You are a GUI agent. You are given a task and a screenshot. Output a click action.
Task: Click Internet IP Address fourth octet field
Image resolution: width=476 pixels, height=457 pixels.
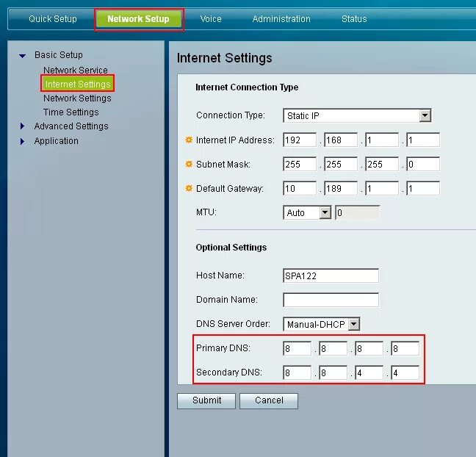coord(423,140)
